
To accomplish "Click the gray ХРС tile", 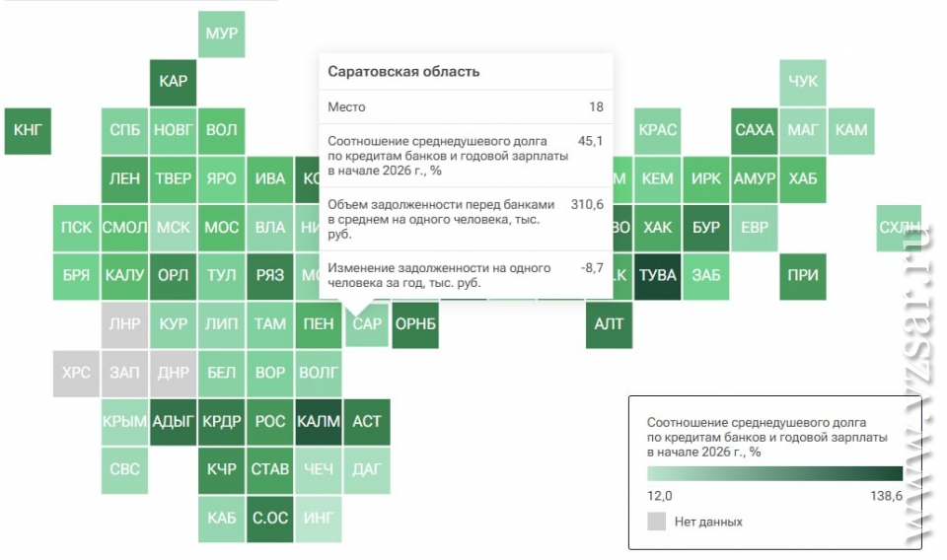I will pyautogui.click(x=76, y=373).
